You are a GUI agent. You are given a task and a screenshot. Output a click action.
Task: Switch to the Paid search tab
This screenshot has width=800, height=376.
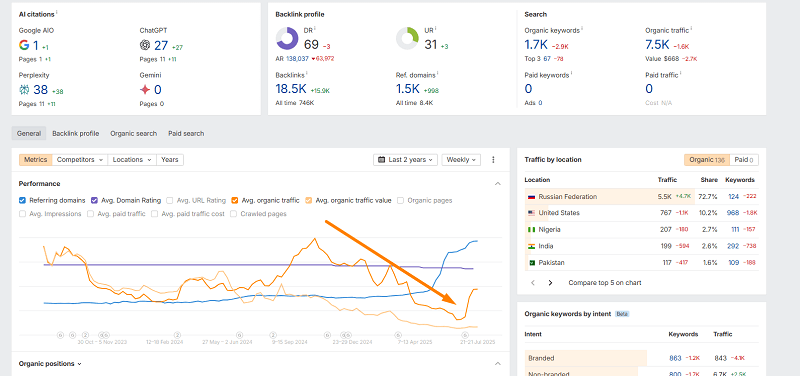point(186,134)
